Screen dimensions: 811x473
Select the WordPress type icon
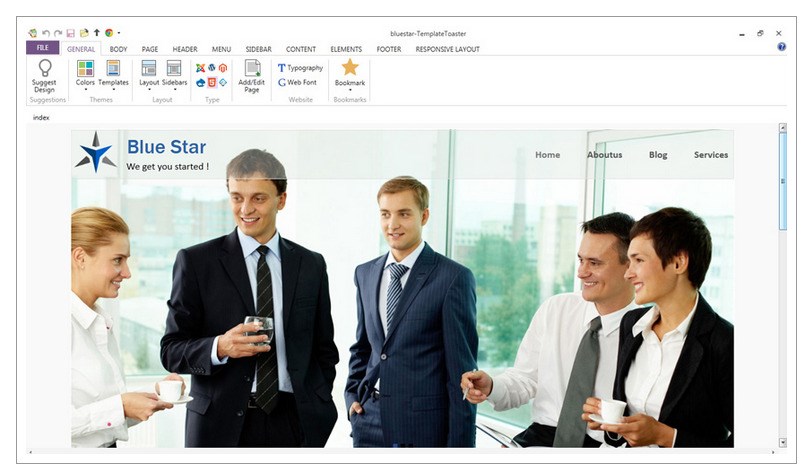212,68
